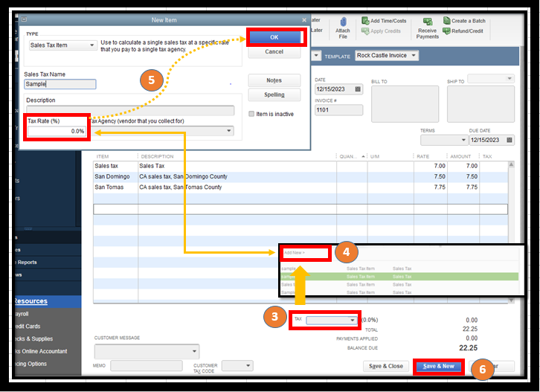This screenshot has width=540, height=392.
Task: Click the Bill To address box
Action: point(405,104)
